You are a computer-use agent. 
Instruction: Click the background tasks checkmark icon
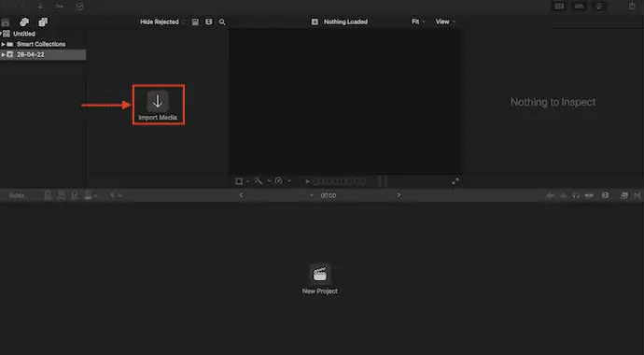click(79, 7)
